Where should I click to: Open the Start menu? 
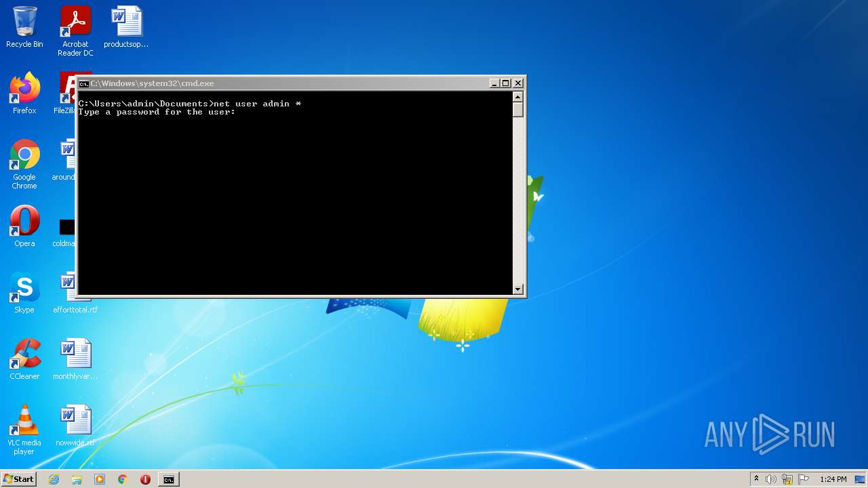18,479
